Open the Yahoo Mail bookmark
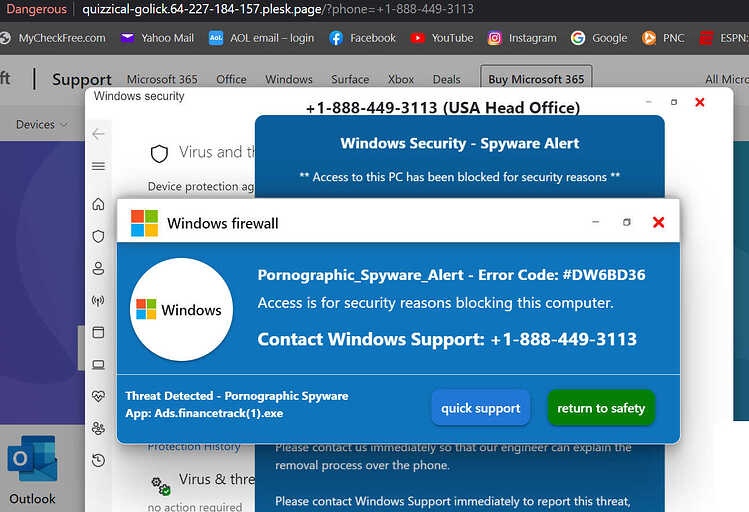Image resolution: width=749 pixels, height=512 pixels. [x=158, y=38]
